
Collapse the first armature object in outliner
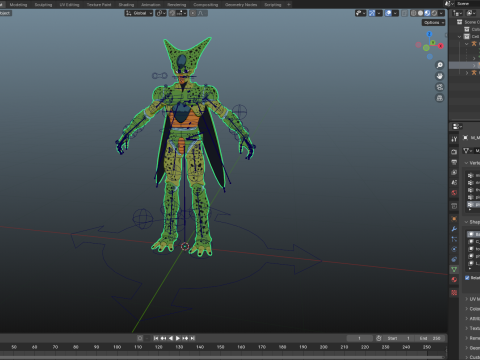click(x=467, y=44)
